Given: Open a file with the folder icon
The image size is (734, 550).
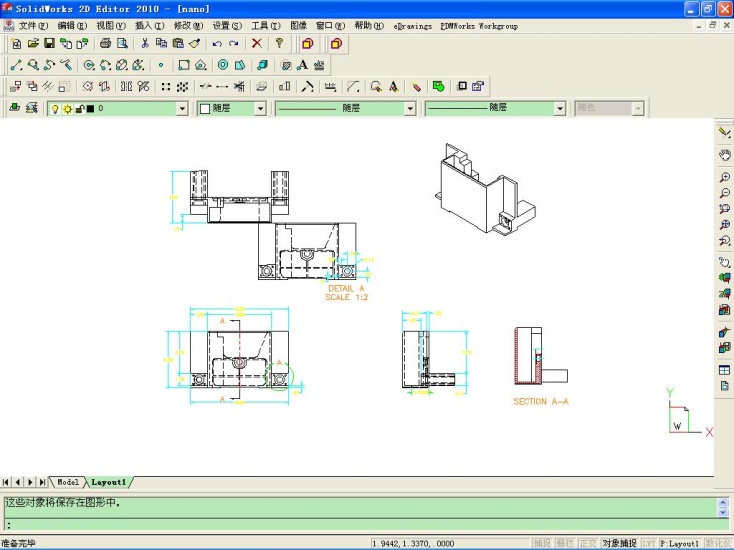Looking at the screenshot, I should pyautogui.click(x=33, y=44).
